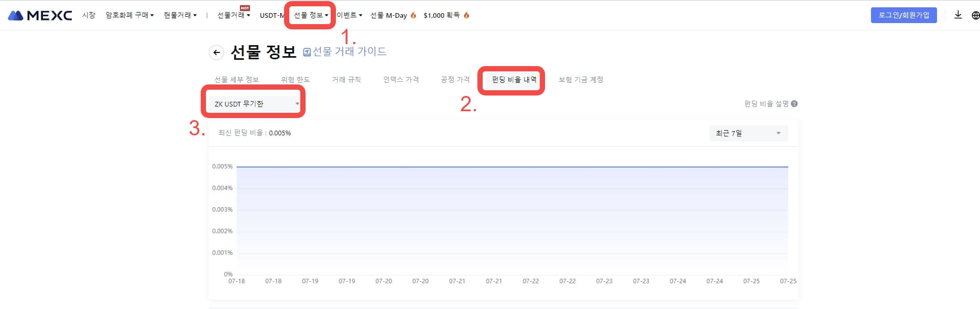
Task: Click the download icon in header
Action: pos(958,15)
